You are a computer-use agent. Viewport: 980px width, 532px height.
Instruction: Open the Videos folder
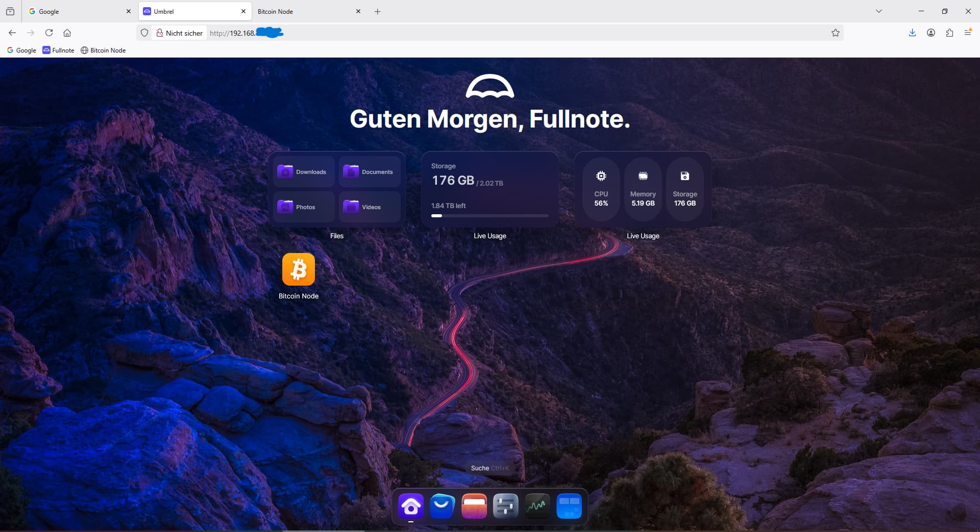coord(370,207)
